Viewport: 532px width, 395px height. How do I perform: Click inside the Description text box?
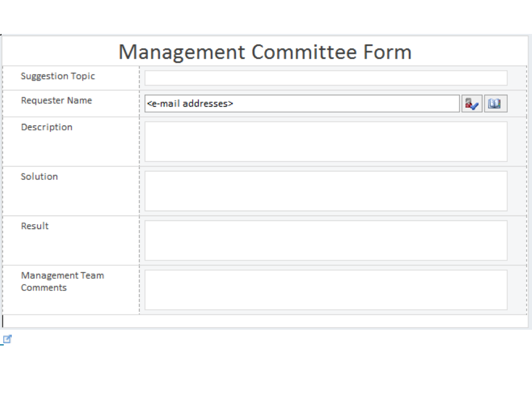pos(326,142)
